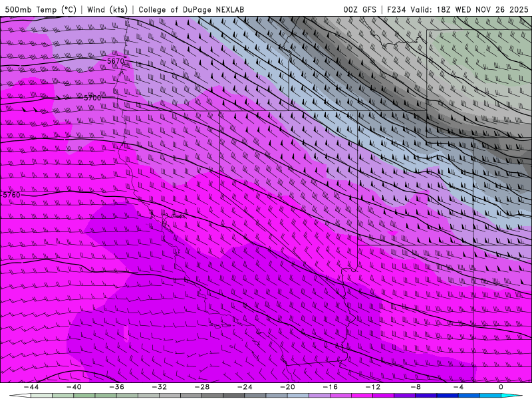Click the -16 colorbar tick label

[330, 387]
